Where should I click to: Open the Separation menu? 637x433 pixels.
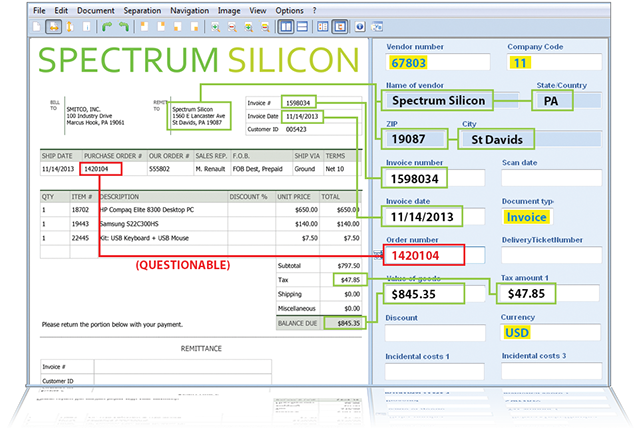coord(142,10)
